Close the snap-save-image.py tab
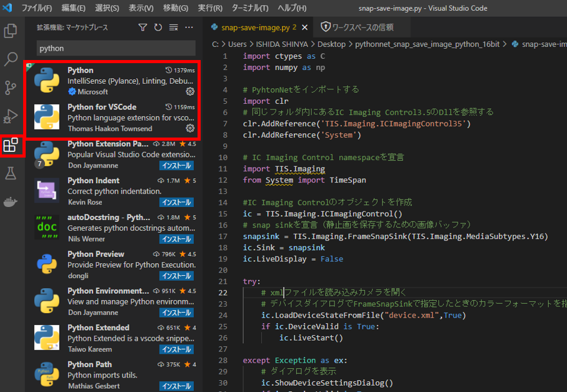 pyautogui.click(x=304, y=28)
